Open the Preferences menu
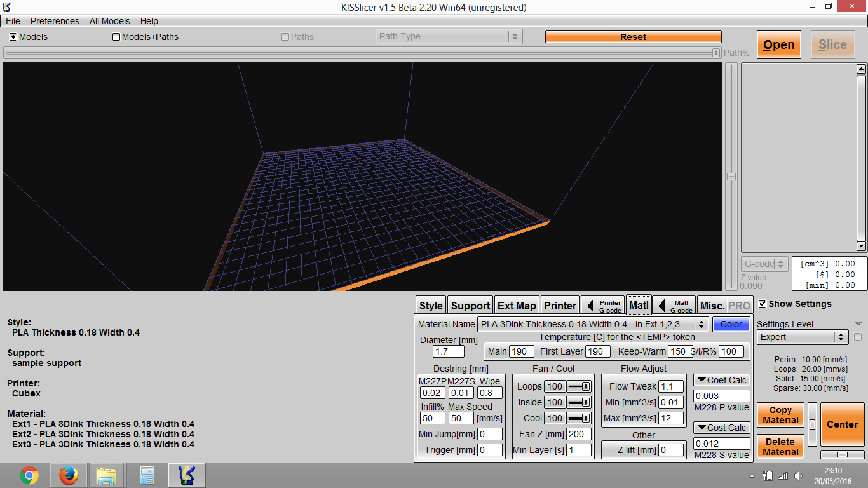868x488 pixels. coord(55,21)
